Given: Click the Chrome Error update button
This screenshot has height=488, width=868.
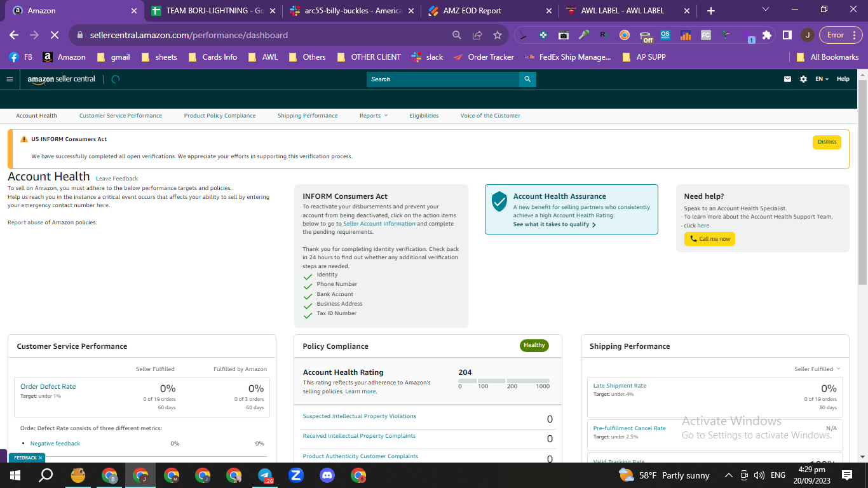Looking at the screenshot, I should pyautogui.click(x=841, y=35).
